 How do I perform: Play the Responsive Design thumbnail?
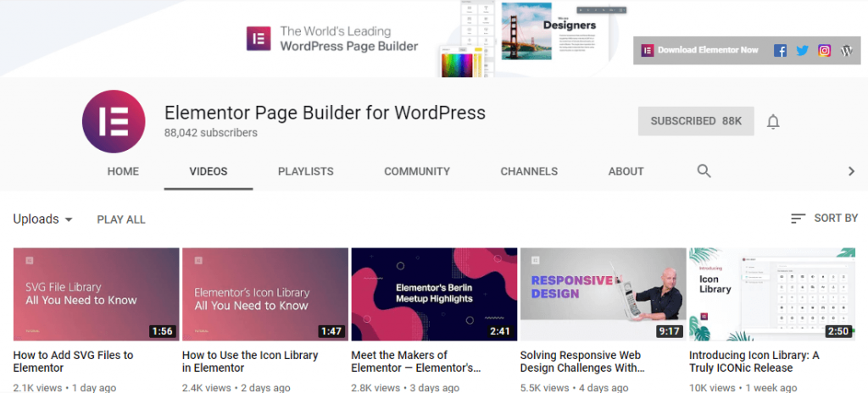[x=603, y=294]
